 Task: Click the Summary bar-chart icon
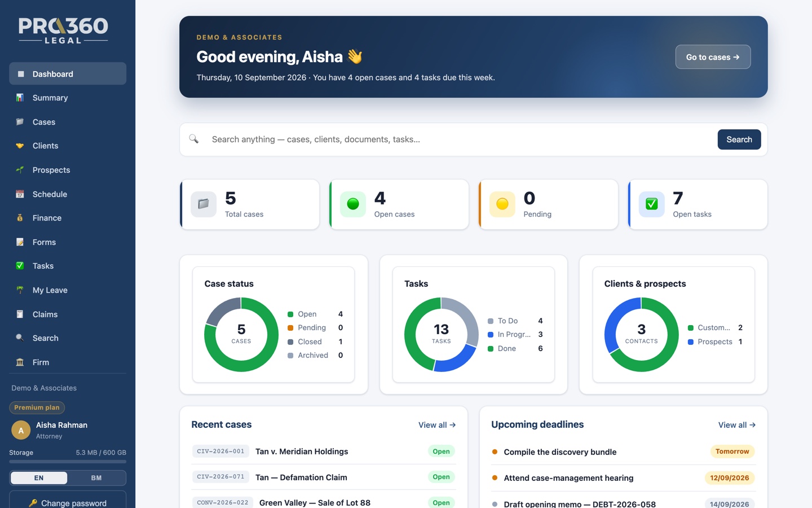[x=20, y=98]
